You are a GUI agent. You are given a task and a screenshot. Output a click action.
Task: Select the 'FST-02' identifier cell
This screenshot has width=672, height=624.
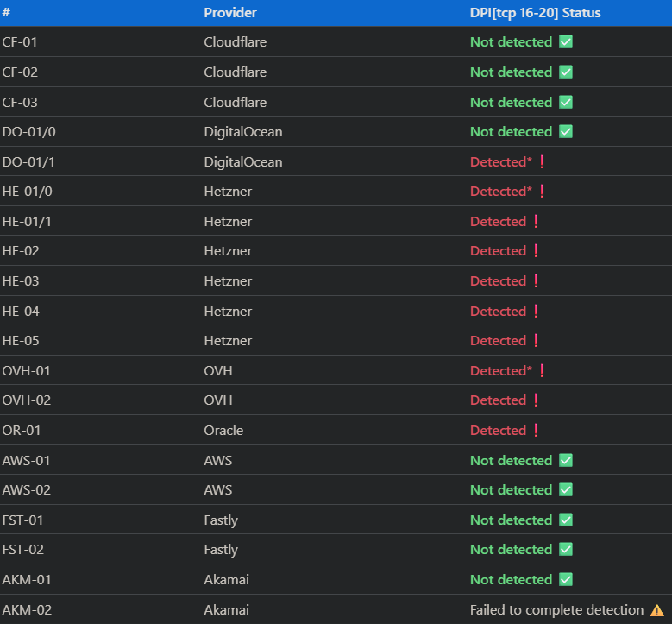point(23,550)
